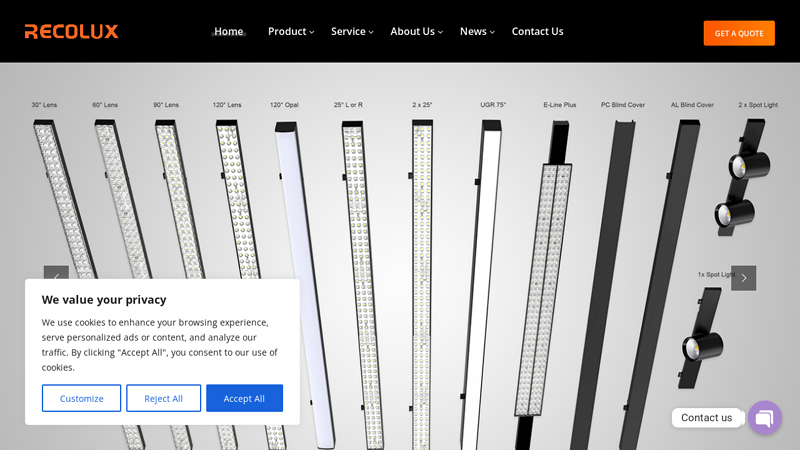Screen dimensions: 800x450
Task: Select the AL Blind Cover label
Action: tap(692, 105)
